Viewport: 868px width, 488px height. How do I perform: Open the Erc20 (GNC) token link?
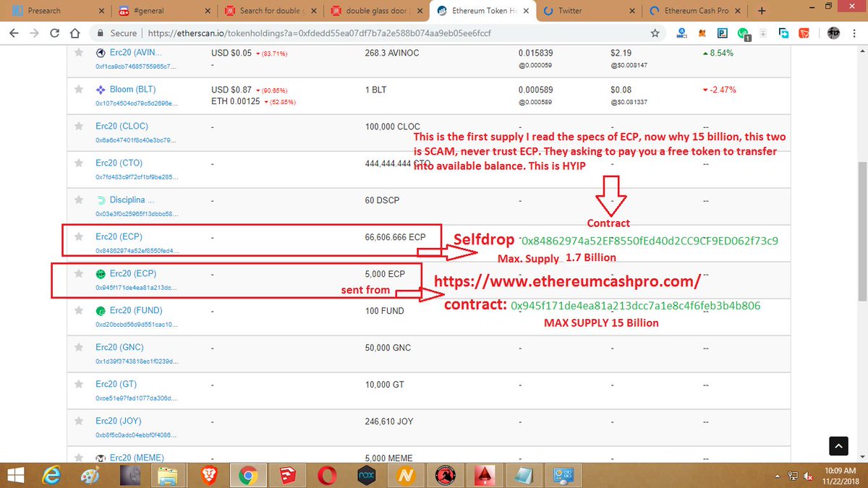pyautogui.click(x=121, y=347)
